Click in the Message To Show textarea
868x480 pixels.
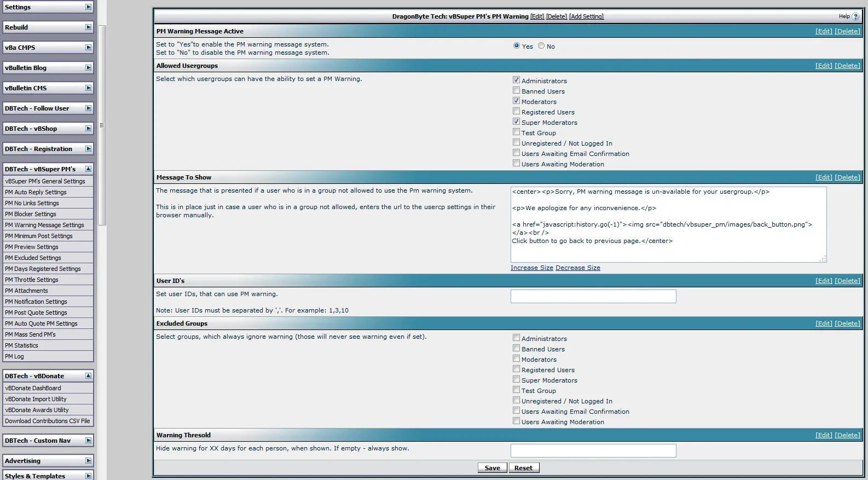point(668,224)
